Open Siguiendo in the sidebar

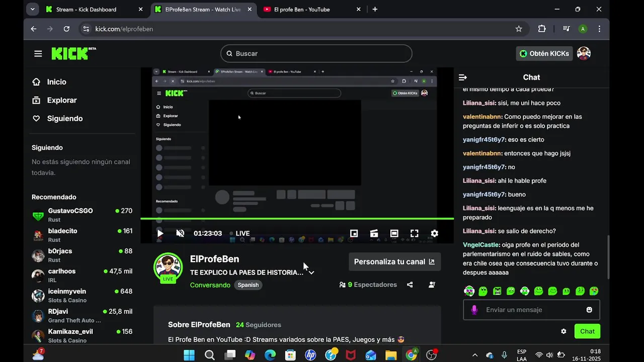coord(65,119)
